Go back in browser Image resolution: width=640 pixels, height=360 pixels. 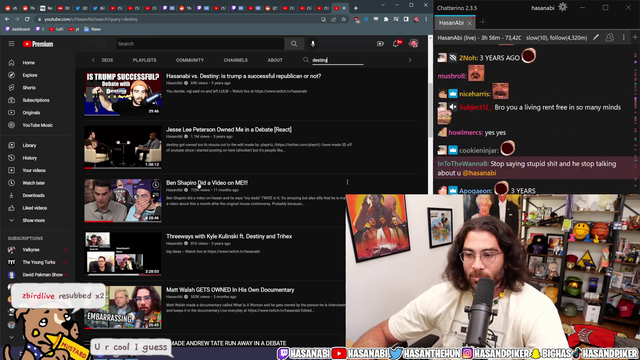7,19
